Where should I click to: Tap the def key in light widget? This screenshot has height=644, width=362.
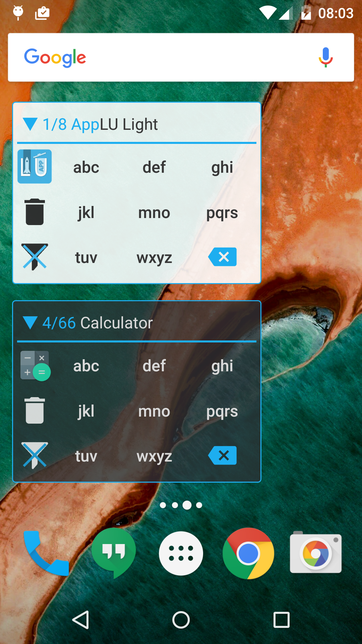154,167
